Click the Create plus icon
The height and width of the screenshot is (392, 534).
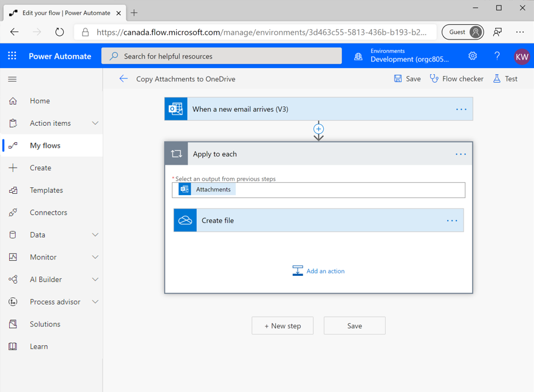tap(13, 168)
